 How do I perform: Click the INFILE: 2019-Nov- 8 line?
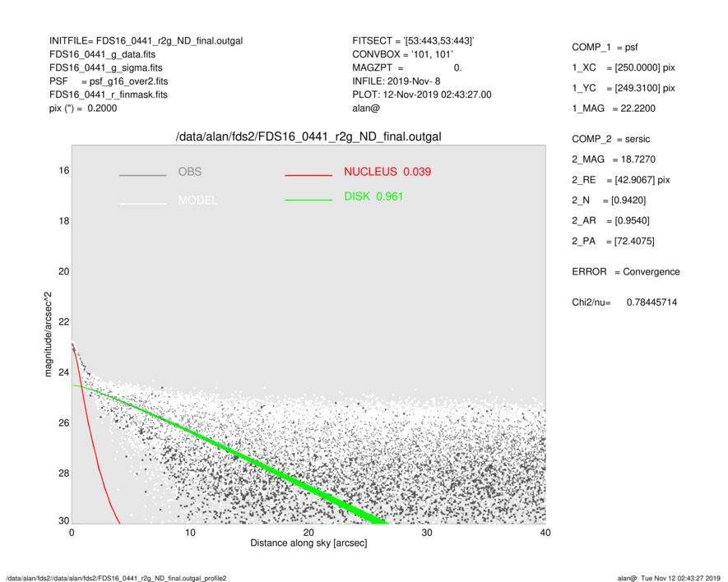pyautogui.click(x=396, y=81)
